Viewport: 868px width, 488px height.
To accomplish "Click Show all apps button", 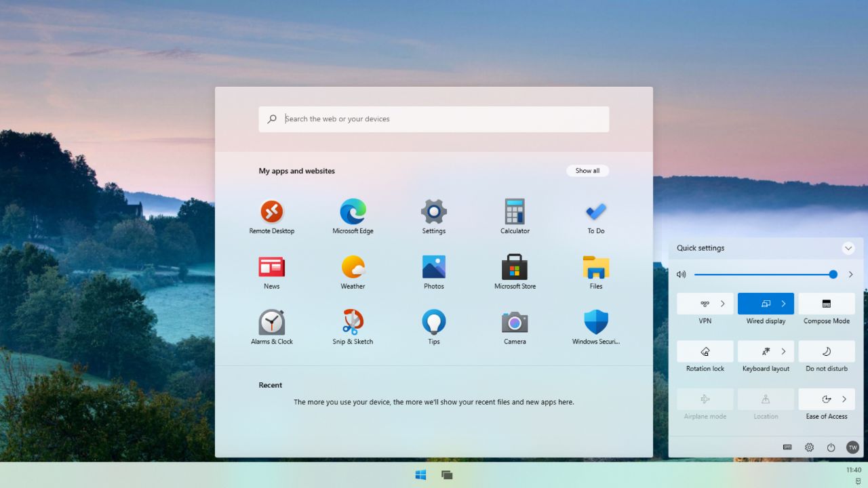I will tap(587, 171).
